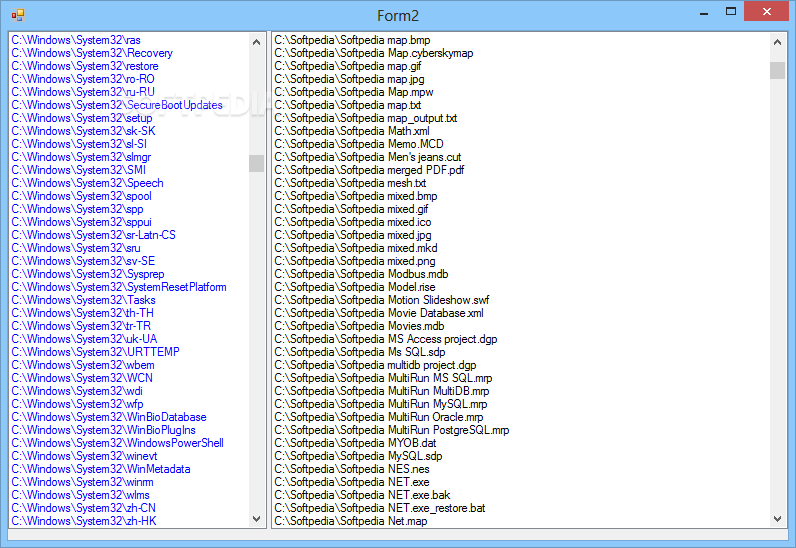Screen dimensions: 796x548
Task: Select Softpedia NES.nes file entry
Action: click(x=352, y=469)
